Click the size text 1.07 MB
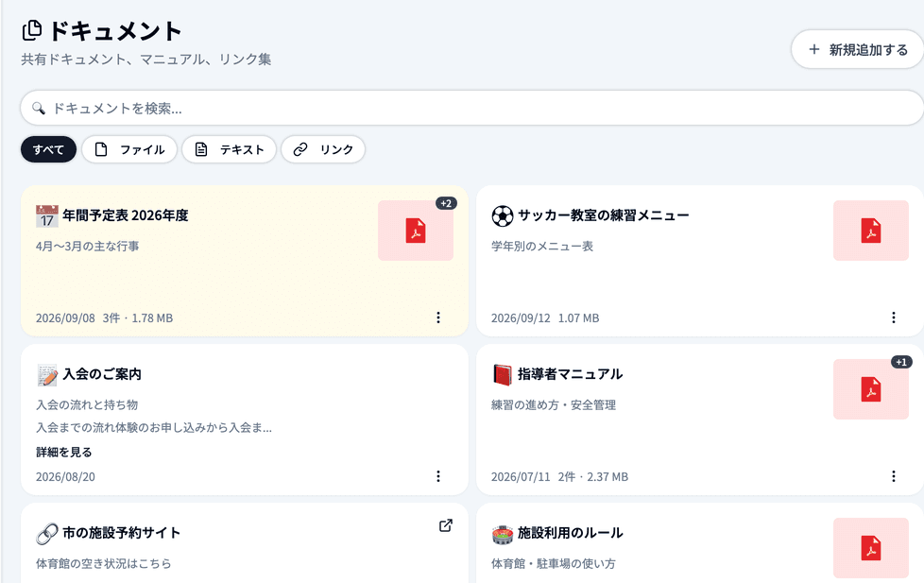 point(578,318)
